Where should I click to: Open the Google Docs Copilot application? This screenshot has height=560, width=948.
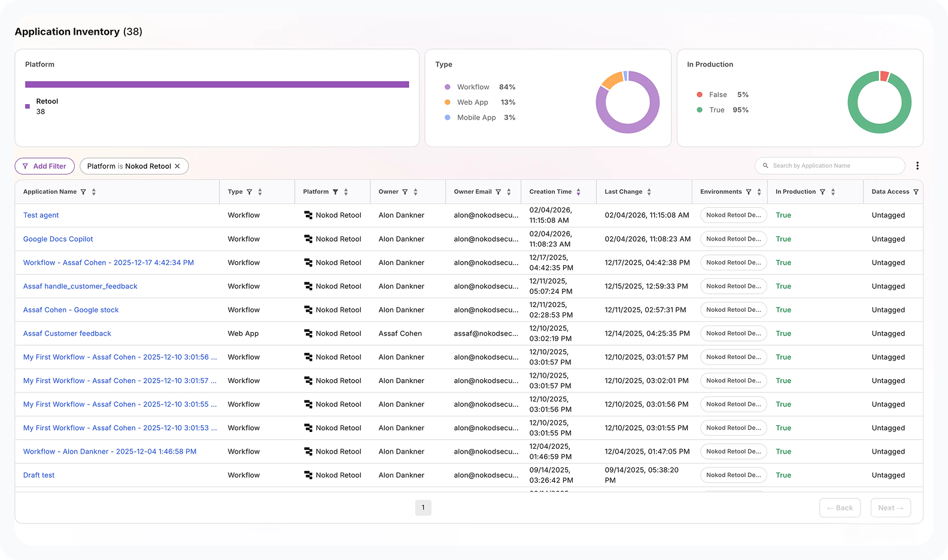58,239
